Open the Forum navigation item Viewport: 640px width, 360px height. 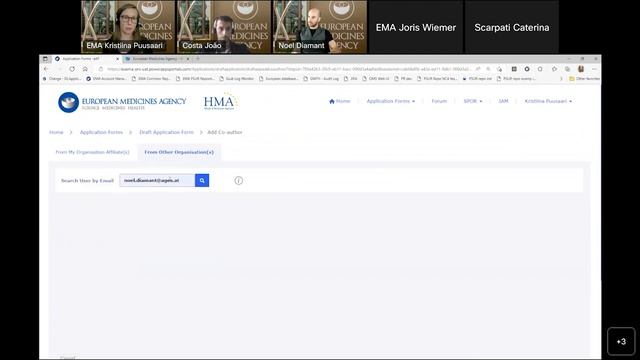pos(439,101)
